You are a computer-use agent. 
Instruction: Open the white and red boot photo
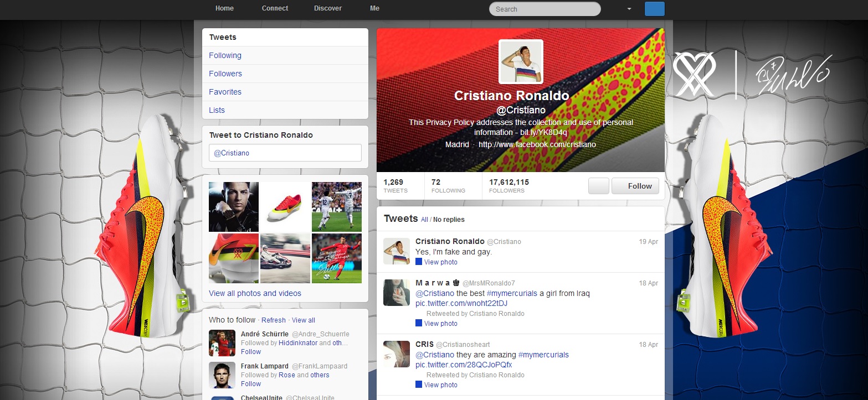click(x=285, y=206)
